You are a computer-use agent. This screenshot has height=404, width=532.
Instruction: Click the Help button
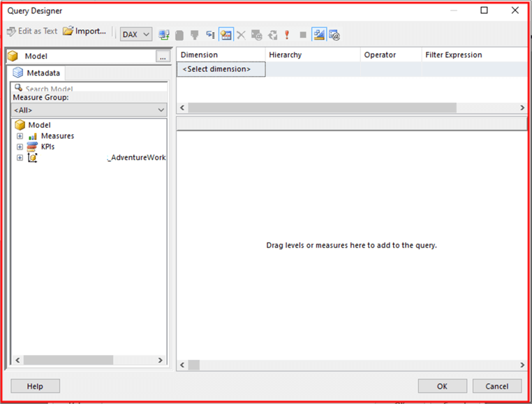pyautogui.click(x=36, y=387)
